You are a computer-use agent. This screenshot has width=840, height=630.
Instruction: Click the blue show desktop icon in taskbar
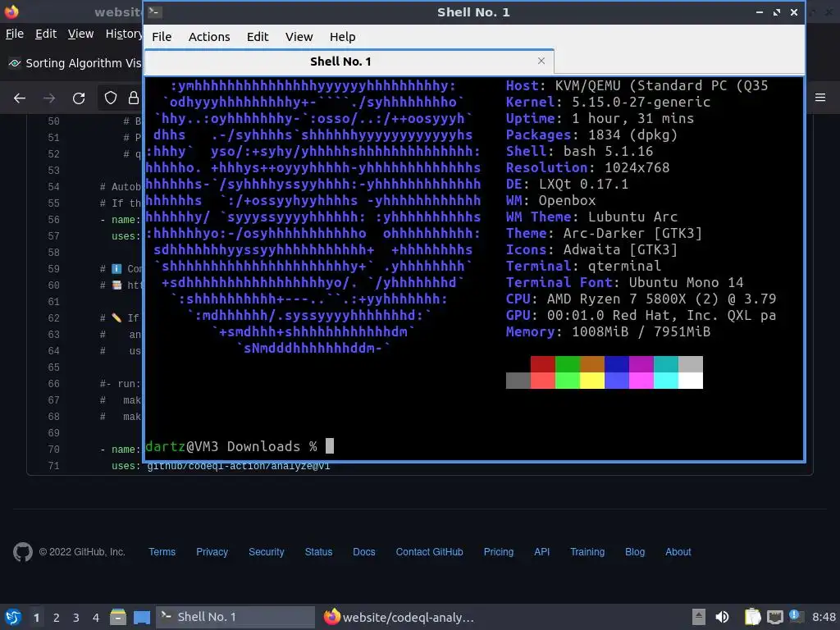[x=141, y=617]
